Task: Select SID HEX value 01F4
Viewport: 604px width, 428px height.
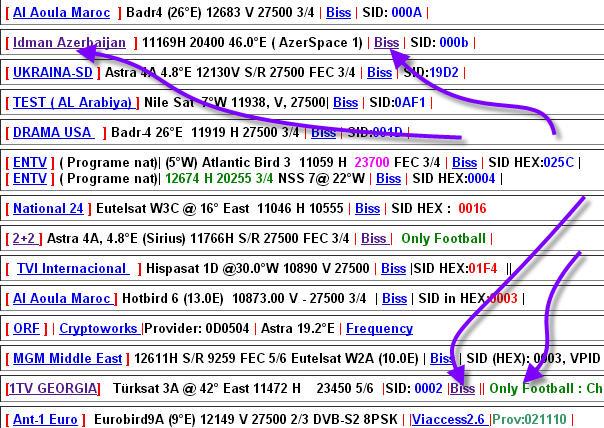Action: (483, 269)
